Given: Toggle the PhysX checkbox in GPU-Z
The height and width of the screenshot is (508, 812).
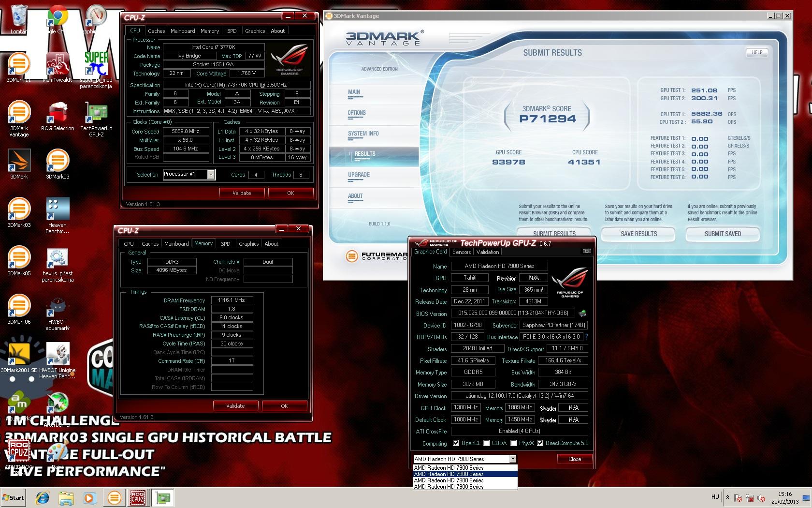Looking at the screenshot, I should pos(514,443).
